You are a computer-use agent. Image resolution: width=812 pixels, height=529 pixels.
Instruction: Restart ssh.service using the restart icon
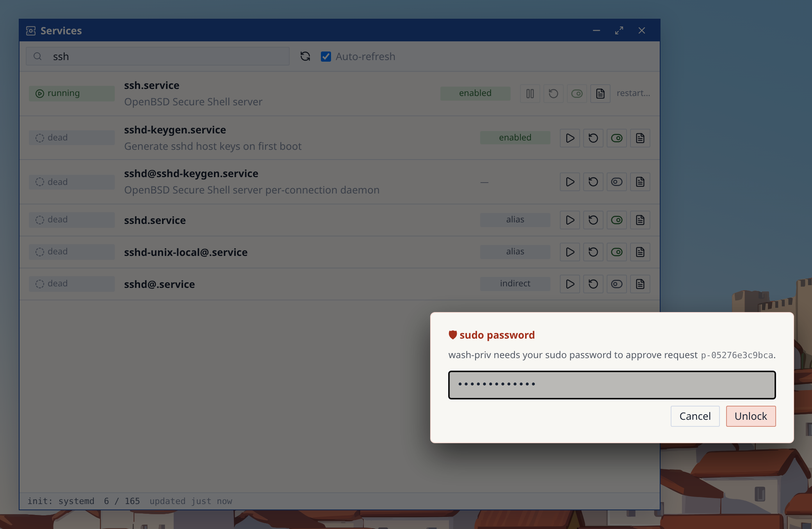(554, 94)
